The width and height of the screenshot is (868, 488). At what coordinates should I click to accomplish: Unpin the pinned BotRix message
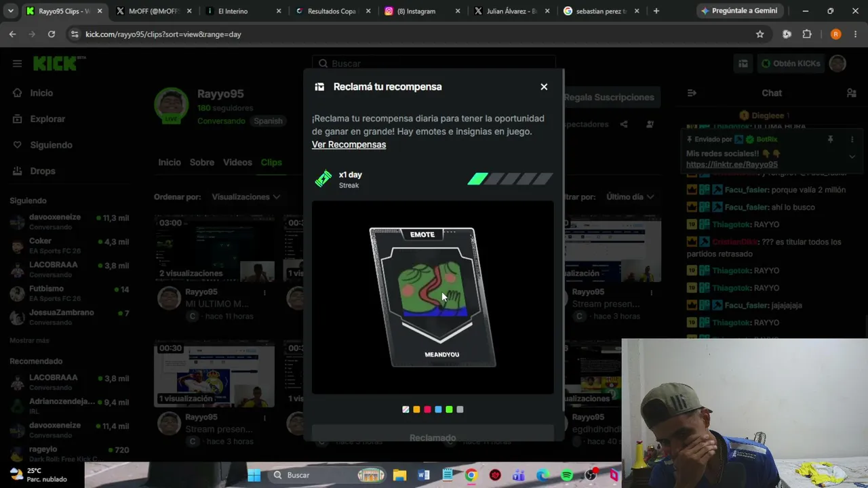point(830,139)
